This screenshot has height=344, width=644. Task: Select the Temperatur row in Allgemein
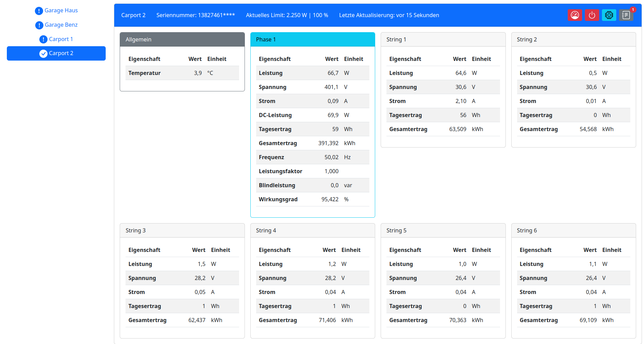tap(182, 73)
